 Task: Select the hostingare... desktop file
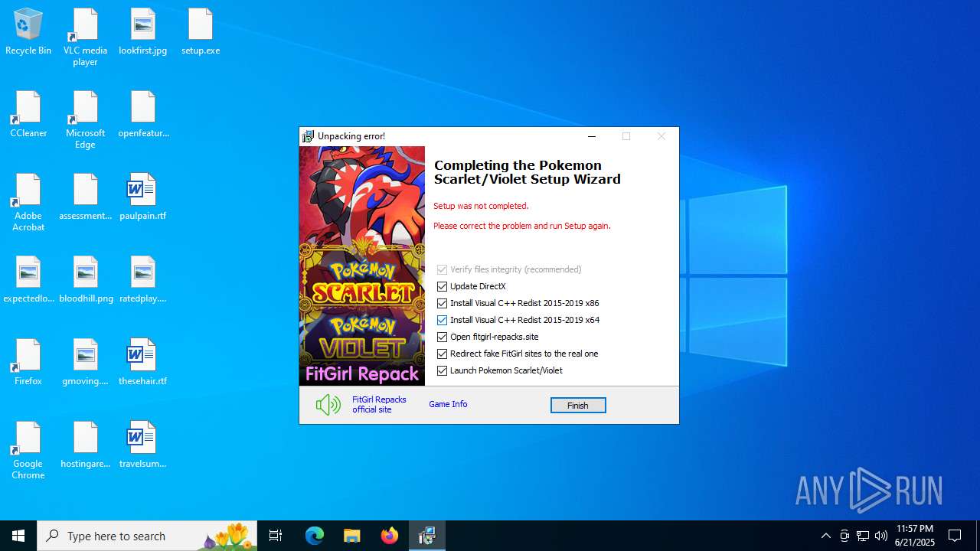point(85,445)
